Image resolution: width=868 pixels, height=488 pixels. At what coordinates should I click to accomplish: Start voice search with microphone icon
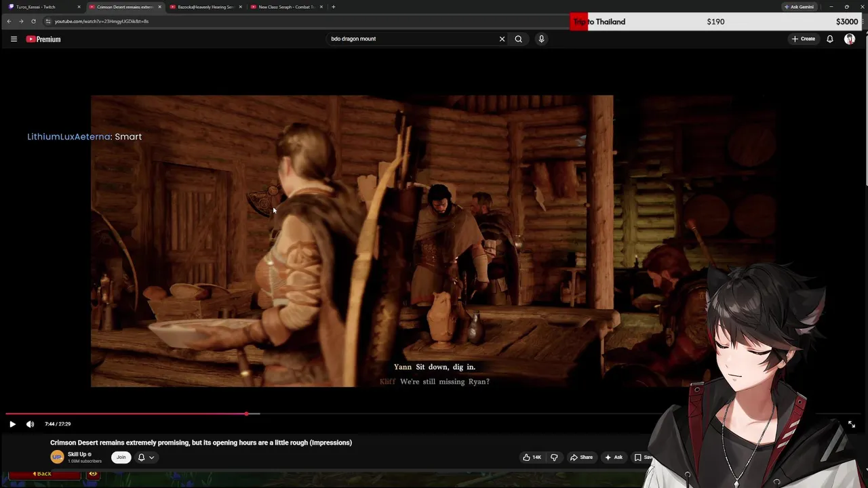tap(541, 39)
